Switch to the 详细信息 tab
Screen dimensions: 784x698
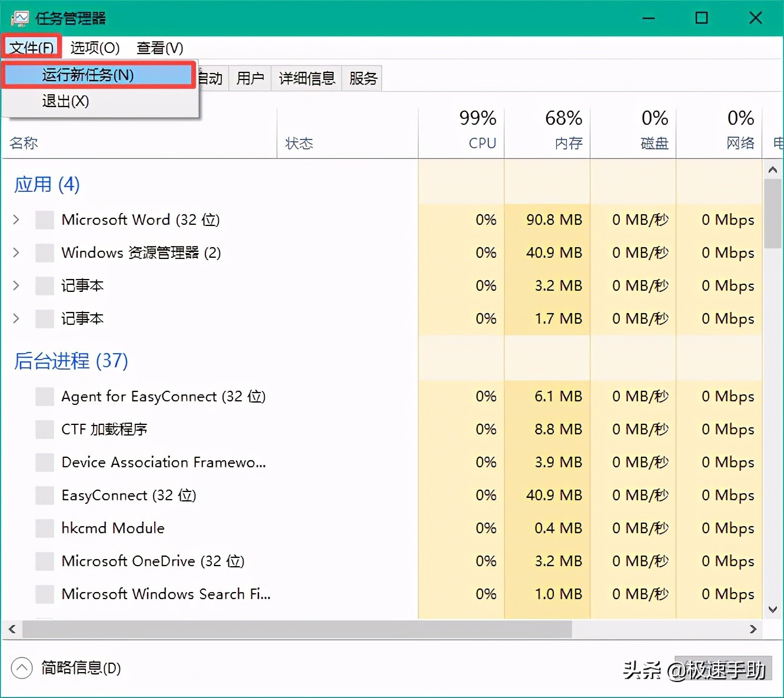tap(306, 78)
